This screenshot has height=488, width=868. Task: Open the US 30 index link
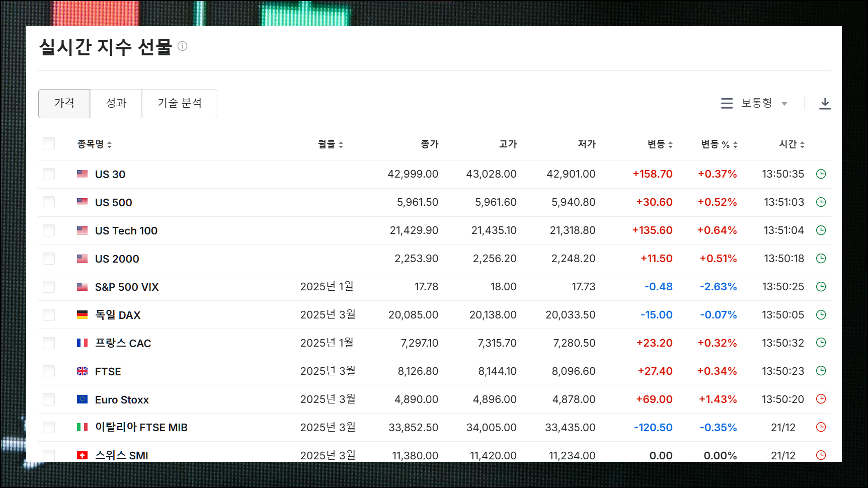click(110, 174)
